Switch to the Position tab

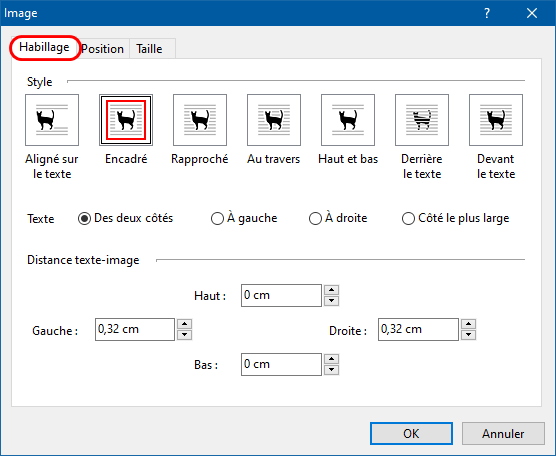click(x=102, y=49)
